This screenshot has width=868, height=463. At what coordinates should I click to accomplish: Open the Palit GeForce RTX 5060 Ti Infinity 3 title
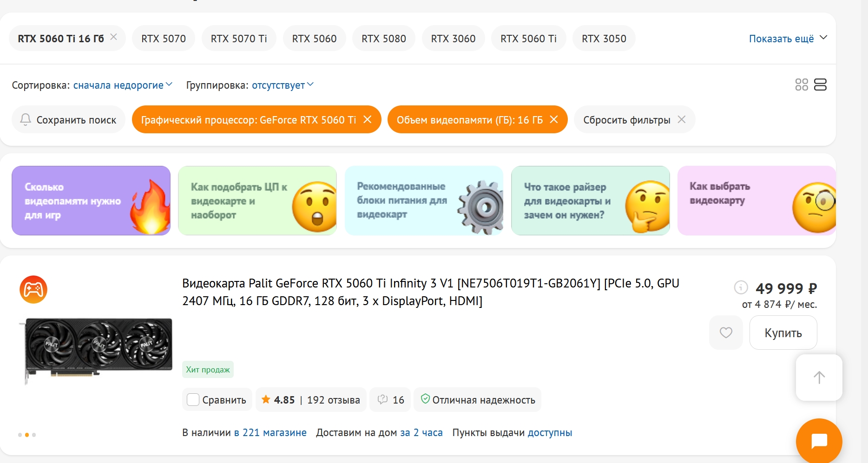coord(431,292)
